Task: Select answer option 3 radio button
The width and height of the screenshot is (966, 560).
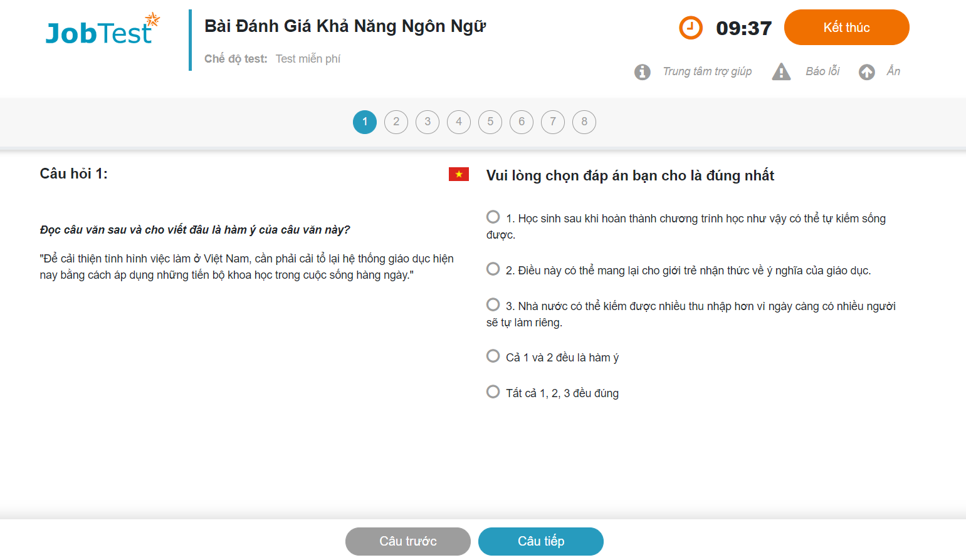Action: (x=493, y=304)
